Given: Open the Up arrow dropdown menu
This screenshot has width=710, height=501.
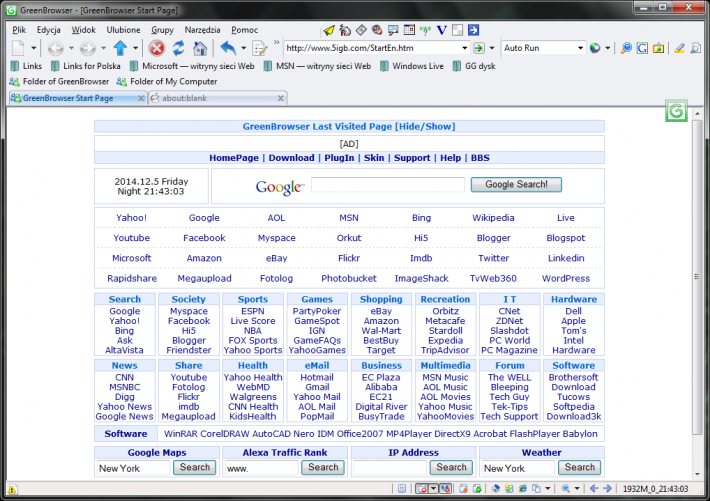Looking at the screenshot, I should click(x=135, y=48).
